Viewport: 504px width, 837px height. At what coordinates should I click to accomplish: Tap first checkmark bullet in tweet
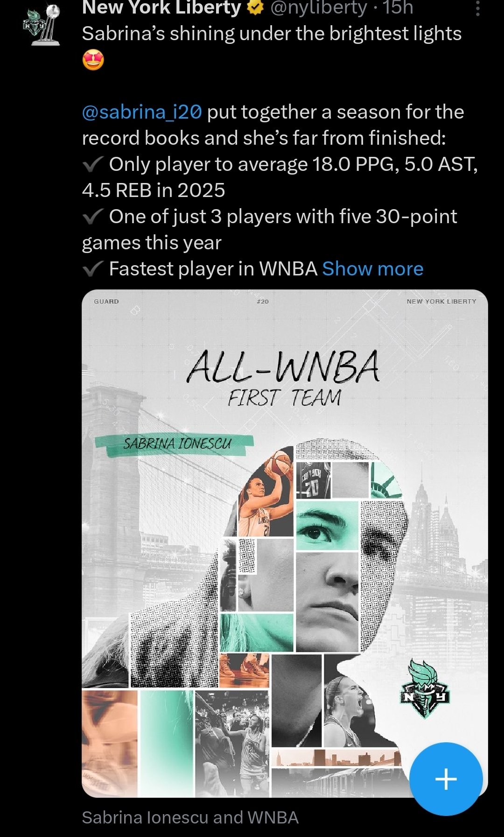click(93, 164)
